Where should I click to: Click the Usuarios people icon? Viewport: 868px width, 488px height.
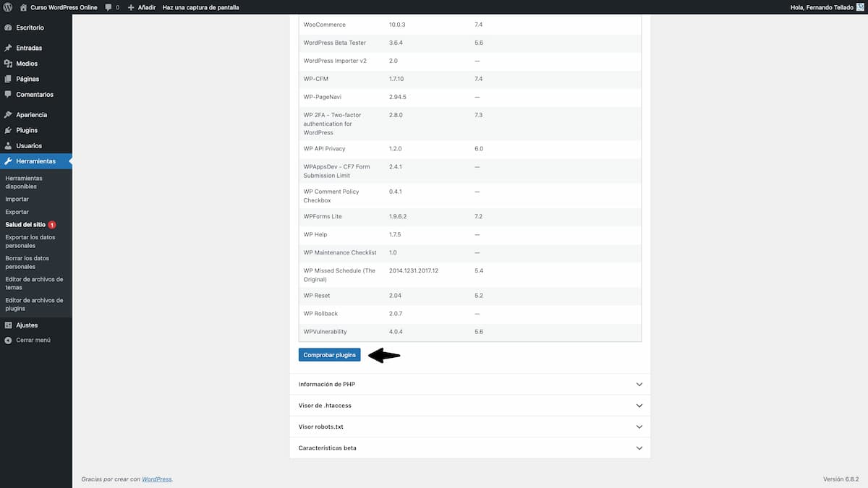click(7, 145)
